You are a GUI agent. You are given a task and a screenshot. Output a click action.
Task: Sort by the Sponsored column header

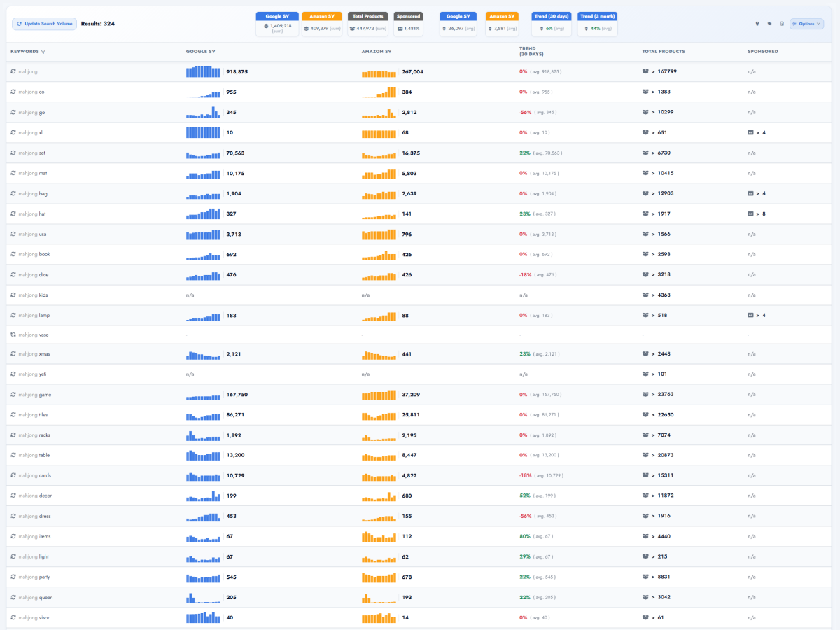click(762, 51)
